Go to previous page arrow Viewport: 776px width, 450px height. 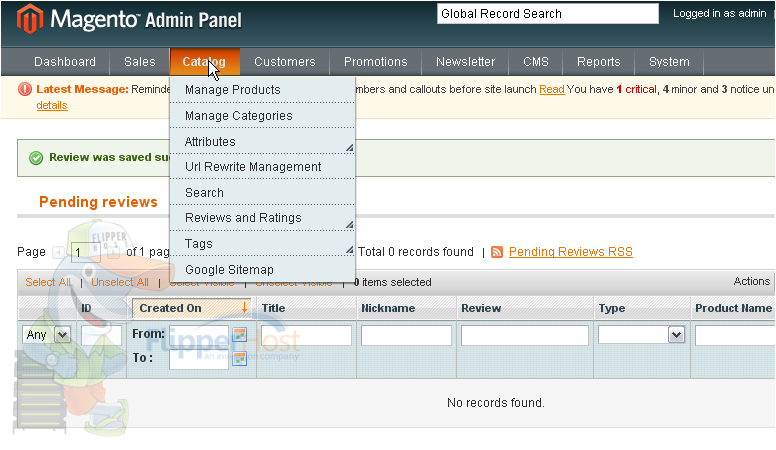58,252
